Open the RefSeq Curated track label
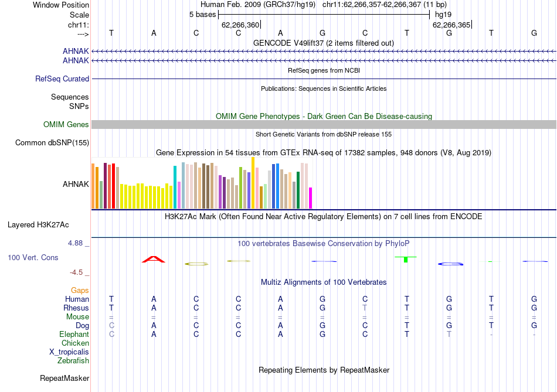This screenshot has height=392, width=557. coord(62,79)
